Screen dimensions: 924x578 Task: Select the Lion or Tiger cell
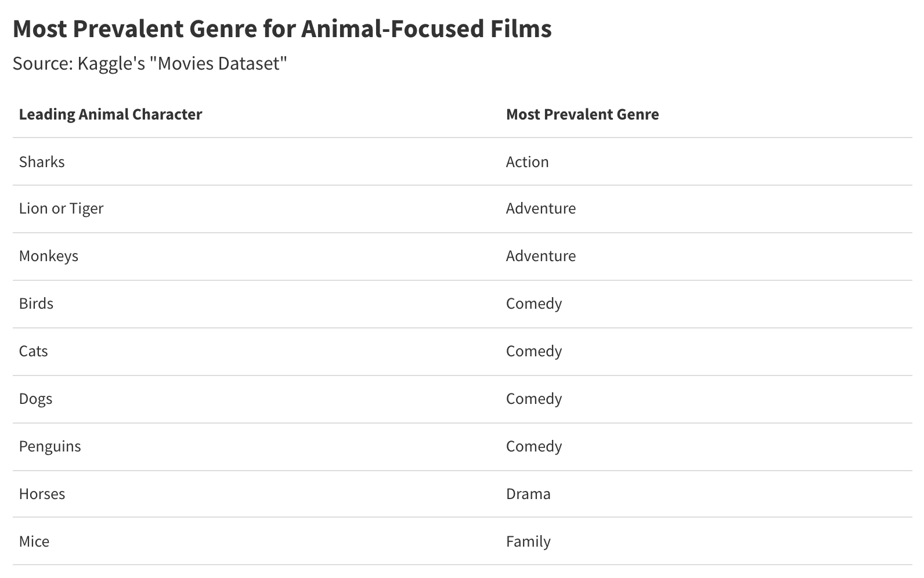coord(61,208)
